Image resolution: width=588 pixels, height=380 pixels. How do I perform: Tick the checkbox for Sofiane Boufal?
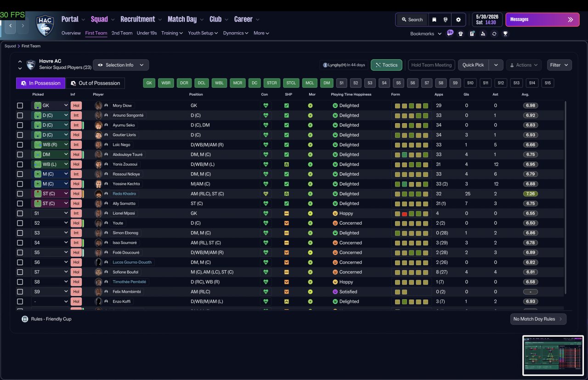pos(20,272)
